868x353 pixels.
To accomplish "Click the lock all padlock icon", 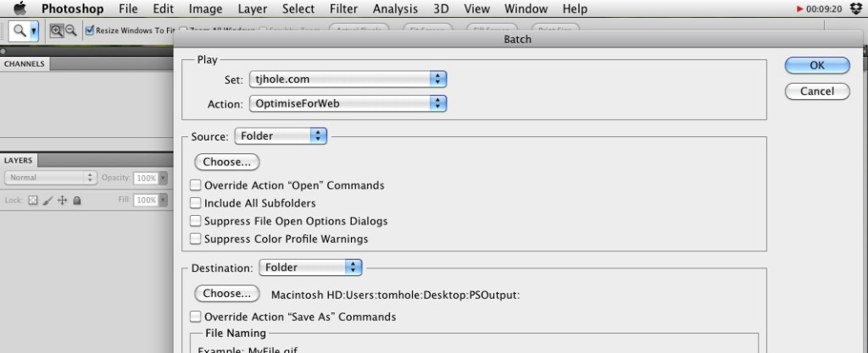I will 76,201.
